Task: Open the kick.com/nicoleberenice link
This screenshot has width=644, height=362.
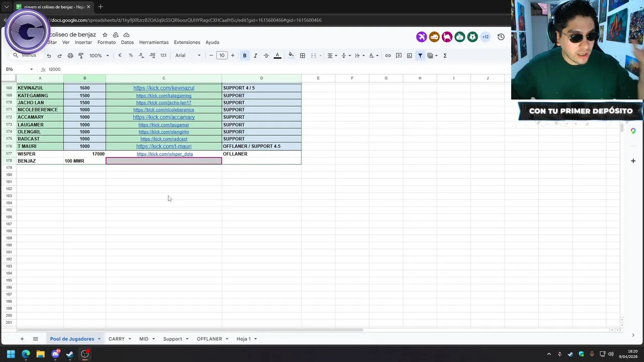Action: click(164, 110)
